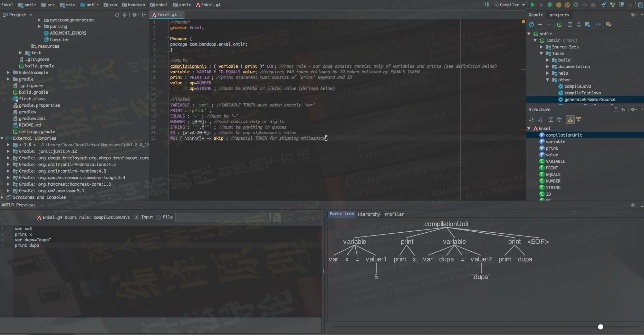Click the bendcap breadcrumb
This screenshot has height=335, width=644.
(x=133, y=5)
